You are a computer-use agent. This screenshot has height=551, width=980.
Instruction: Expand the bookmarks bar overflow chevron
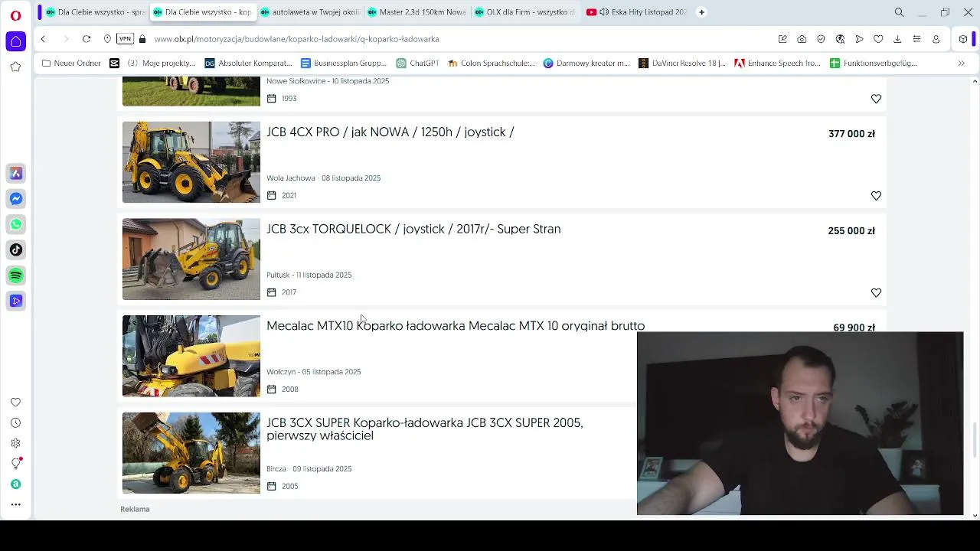coord(962,64)
